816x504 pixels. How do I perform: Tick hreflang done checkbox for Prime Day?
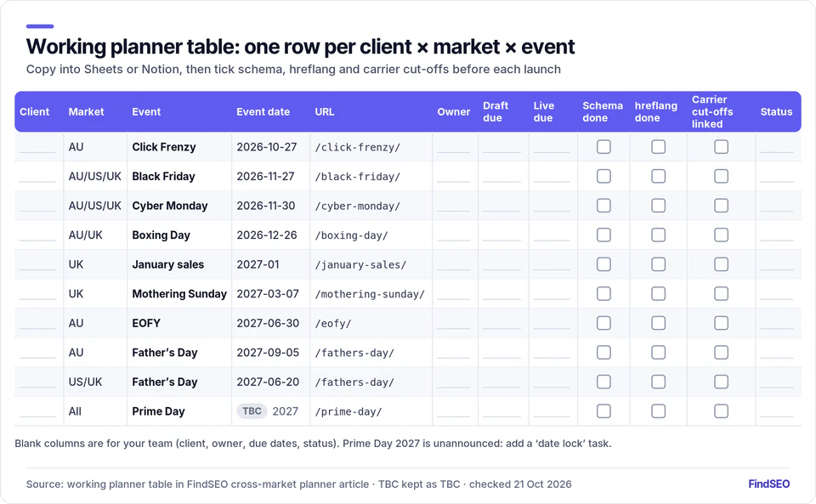point(658,411)
